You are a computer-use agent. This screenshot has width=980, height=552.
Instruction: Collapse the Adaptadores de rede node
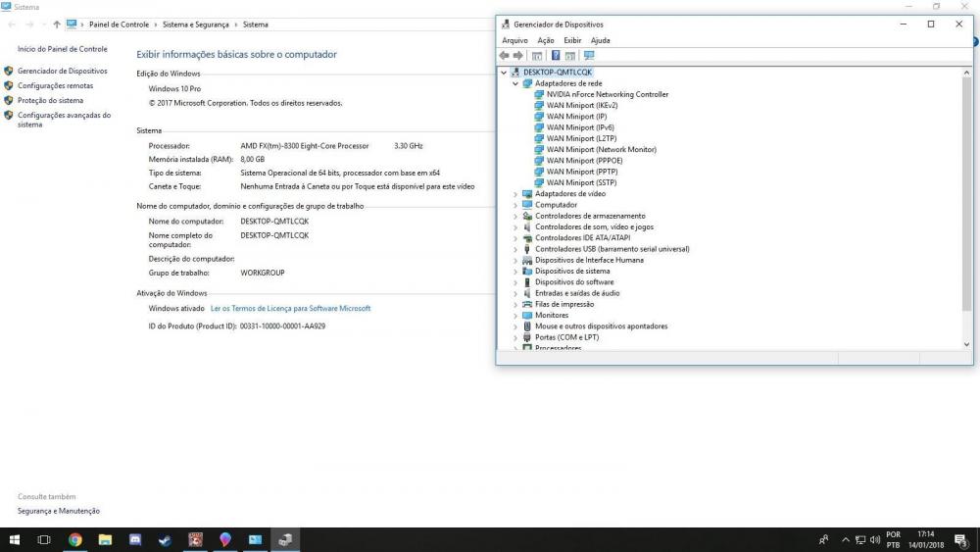click(515, 83)
